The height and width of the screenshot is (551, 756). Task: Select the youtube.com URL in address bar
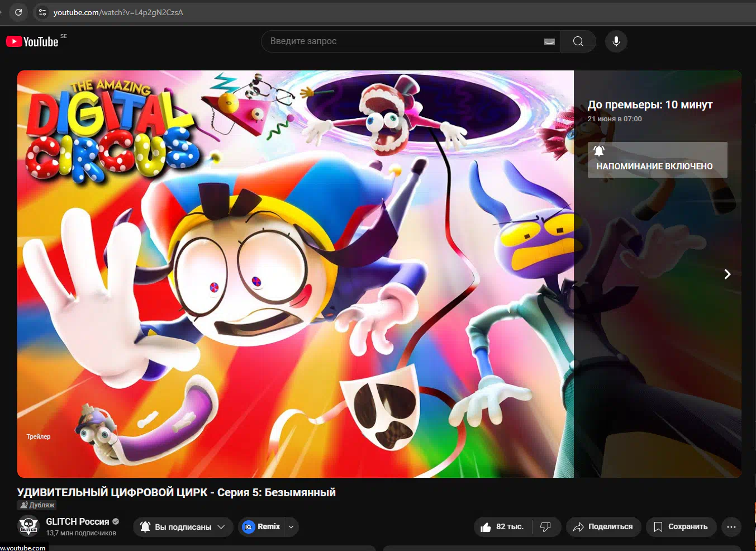tap(118, 12)
